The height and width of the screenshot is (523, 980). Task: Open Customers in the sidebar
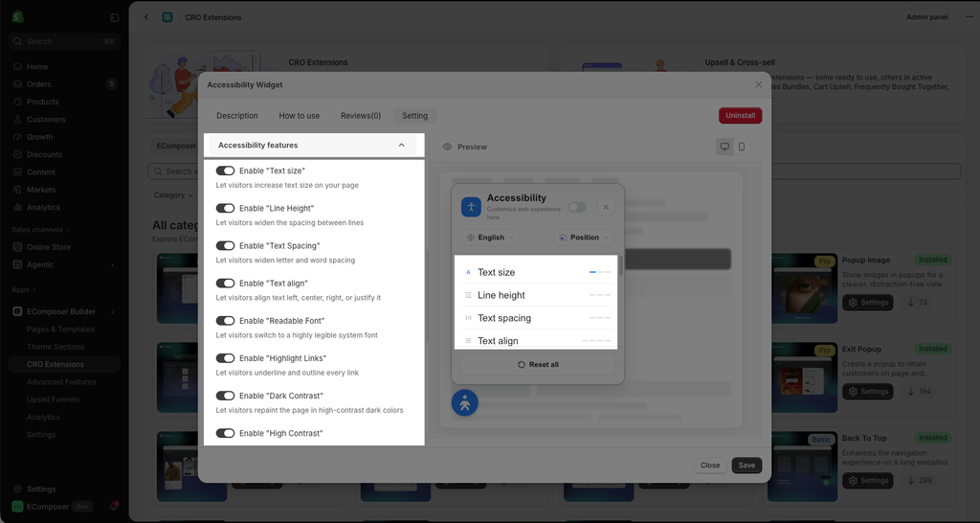tap(46, 119)
